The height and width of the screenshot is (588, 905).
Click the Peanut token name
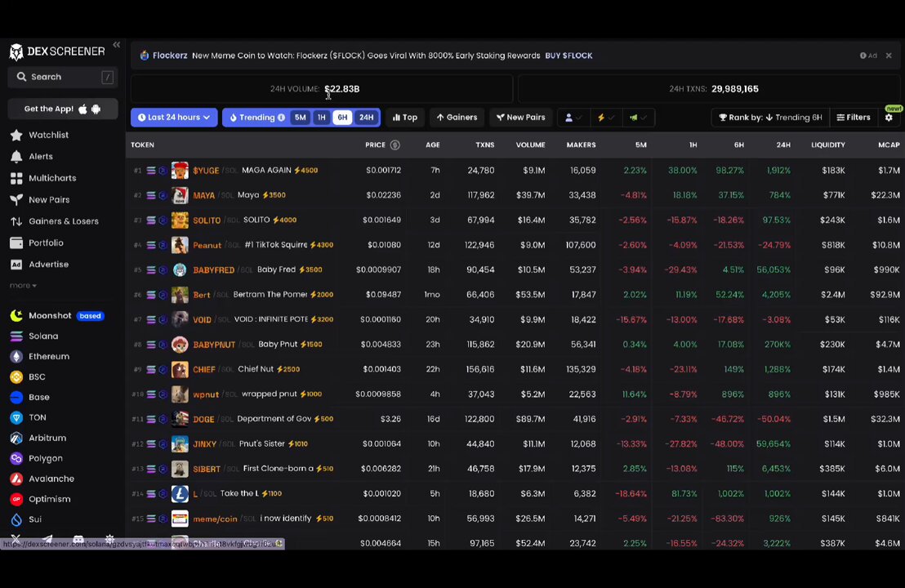coord(207,245)
